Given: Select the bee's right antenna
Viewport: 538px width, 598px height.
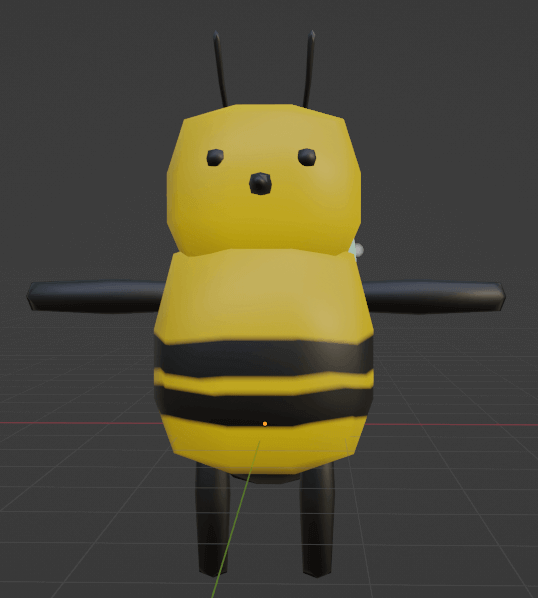Looking at the screenshot, I should [x=309, y=69].
